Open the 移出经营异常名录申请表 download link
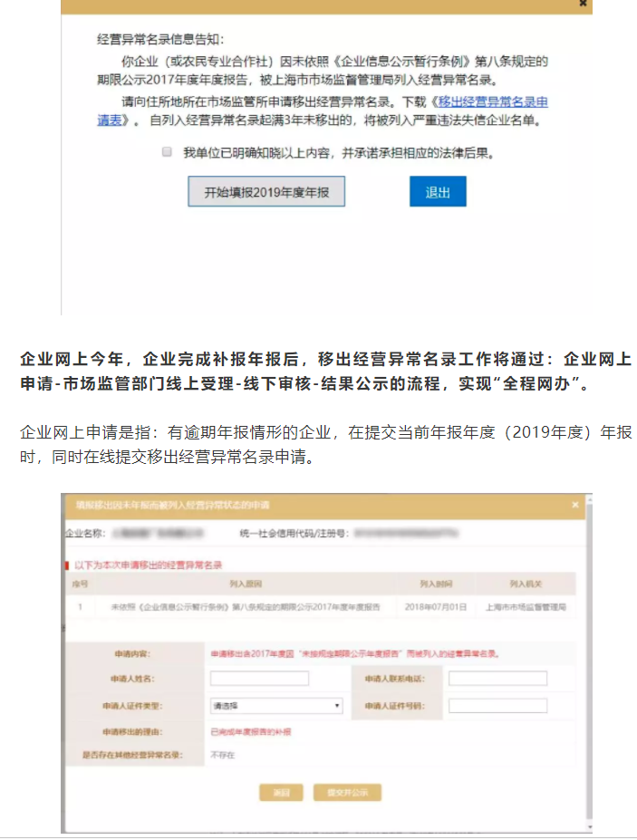Viewport: 637px width, 840px height. 489,102
